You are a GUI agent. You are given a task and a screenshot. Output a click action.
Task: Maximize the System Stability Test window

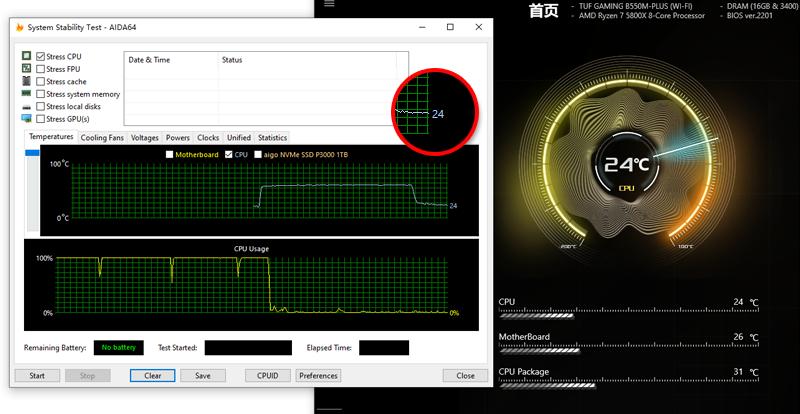[x=450, y=27]
